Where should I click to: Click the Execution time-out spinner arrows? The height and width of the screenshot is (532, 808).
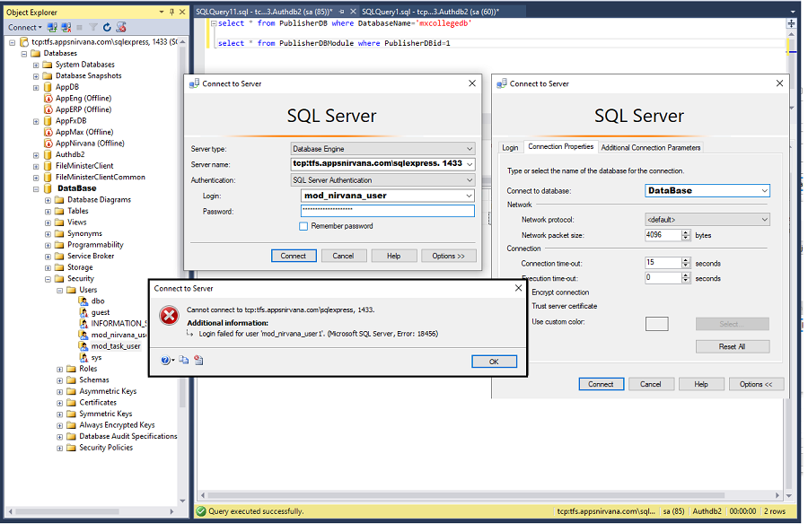tap(686, 278)
